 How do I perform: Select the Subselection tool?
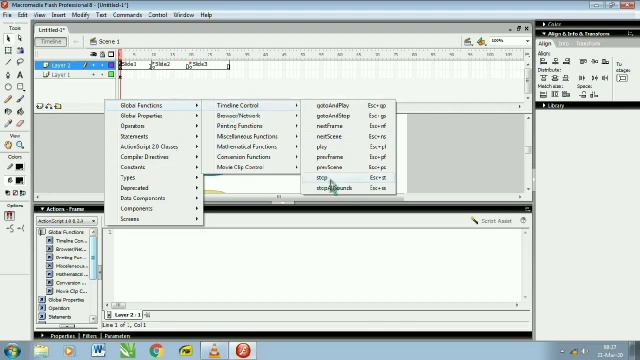(x=20, y=39)
